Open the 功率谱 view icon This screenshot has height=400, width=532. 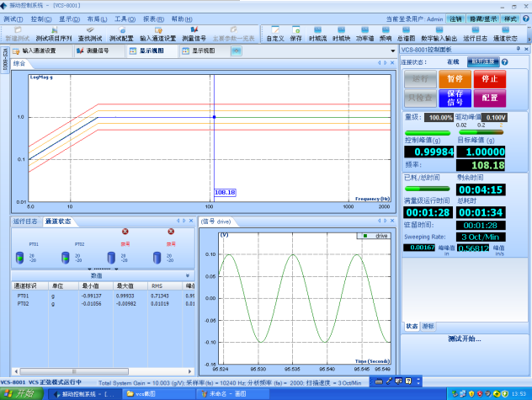click(364, 35)
